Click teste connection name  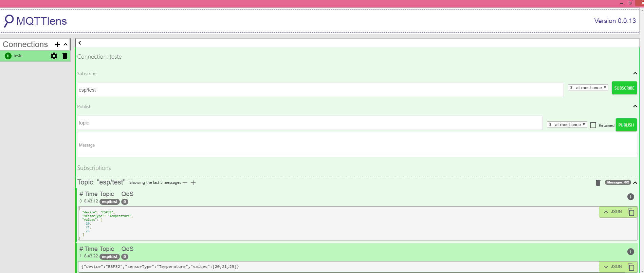click(x=18, y=56)
